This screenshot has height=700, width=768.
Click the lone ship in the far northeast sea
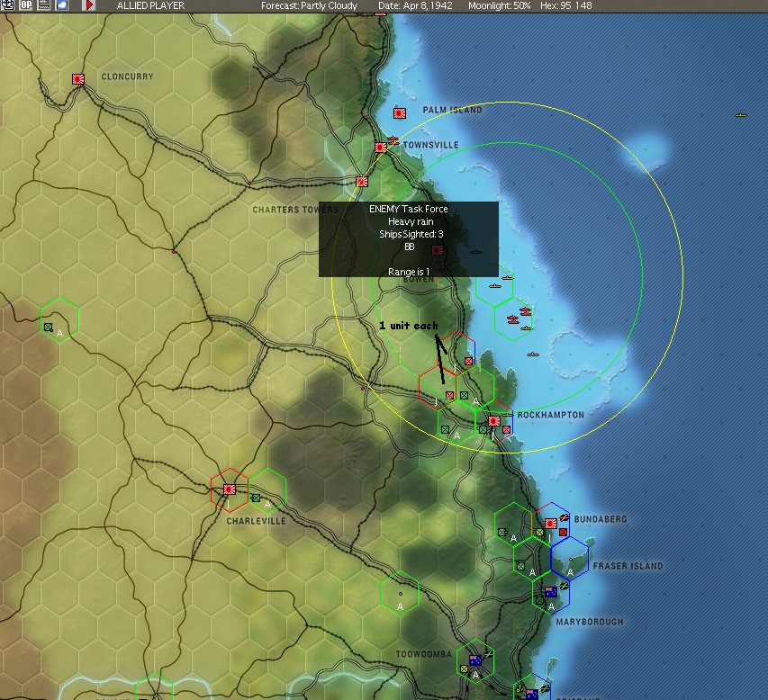pos(741,115)
